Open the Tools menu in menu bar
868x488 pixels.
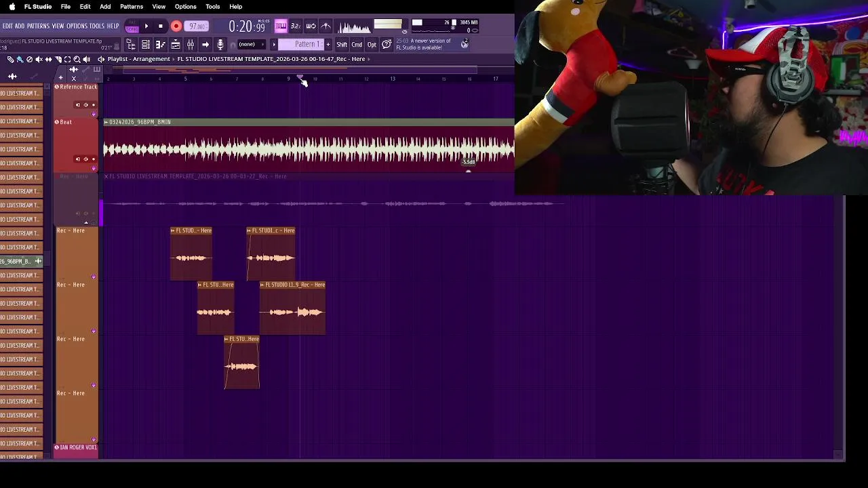coord(213,7)
